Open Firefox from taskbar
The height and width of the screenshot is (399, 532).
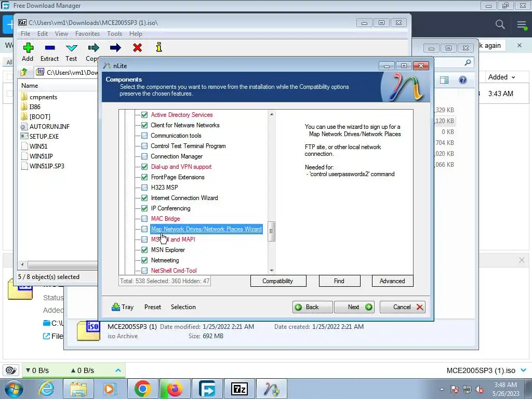click(175, 389)
